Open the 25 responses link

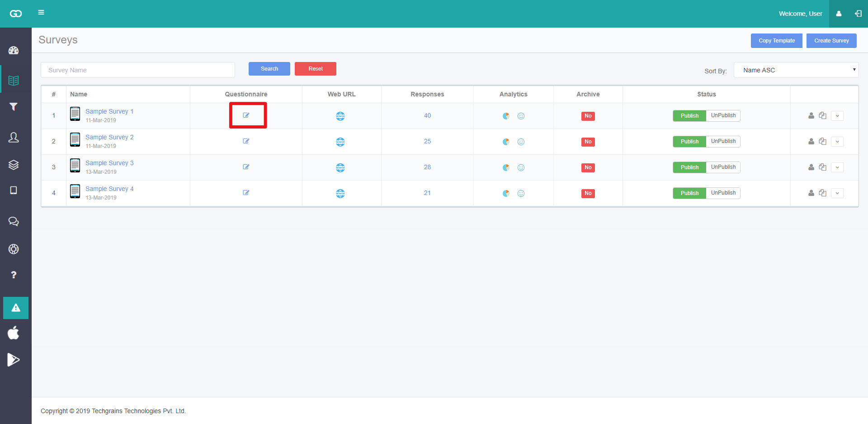click(427, 141)
